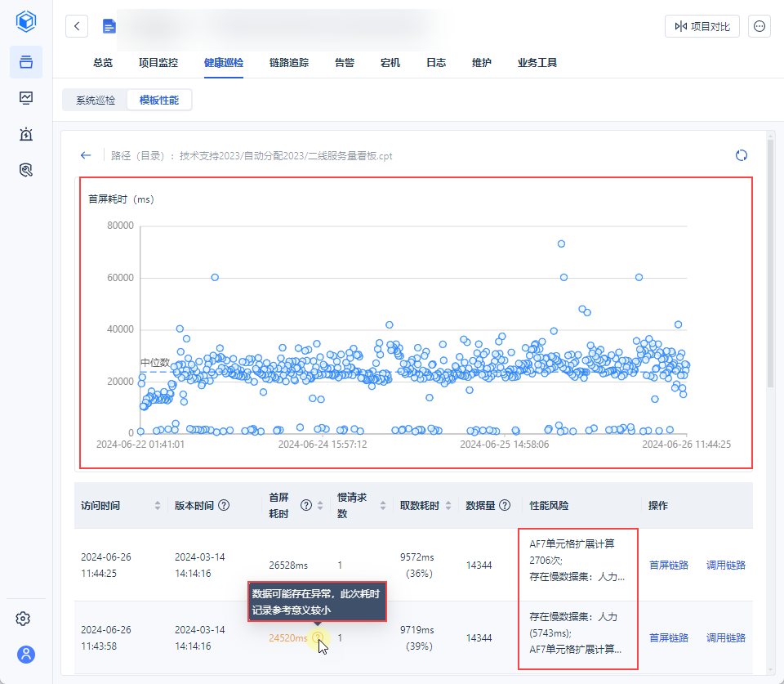Image resolution: width=784 pixels, height=684 pixels.
Task: Click the blue cube logo in sidebar
Action: pos(26,22)
